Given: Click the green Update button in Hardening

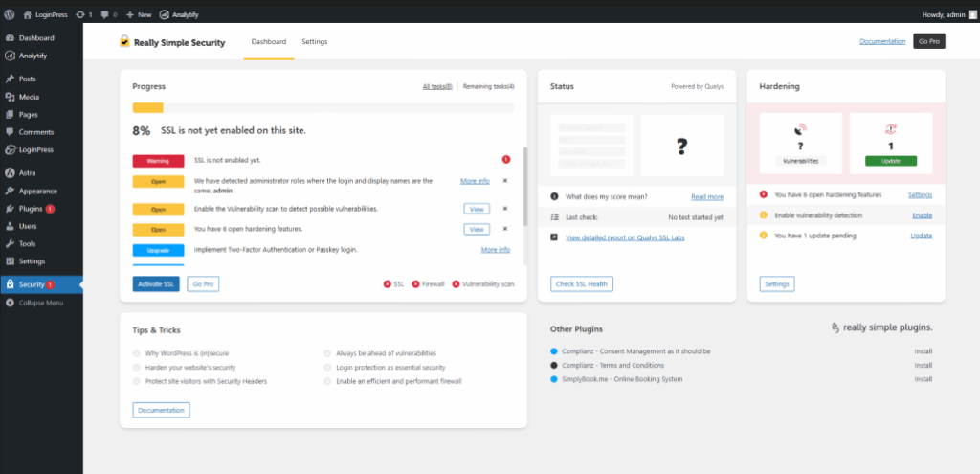Looking at the screenshot, I should [x=891, y=161].
